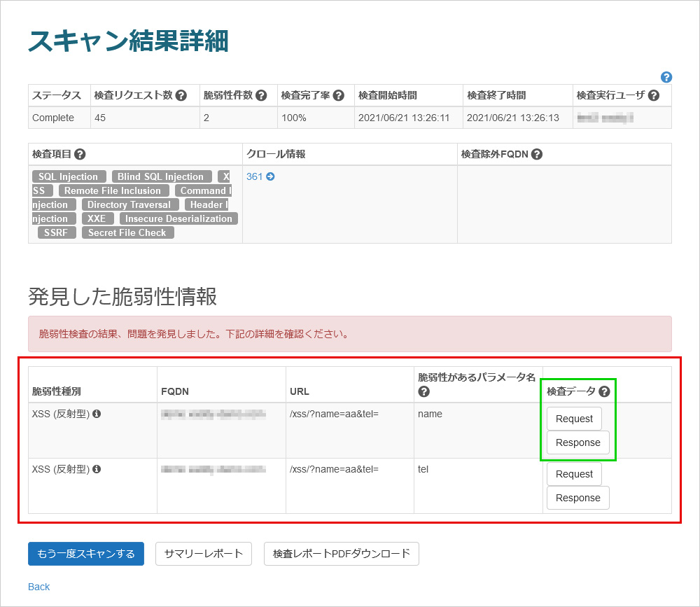Click the Complete status cell
The image size is (700, 607).
pyautogui.click(x=59, y=118)
